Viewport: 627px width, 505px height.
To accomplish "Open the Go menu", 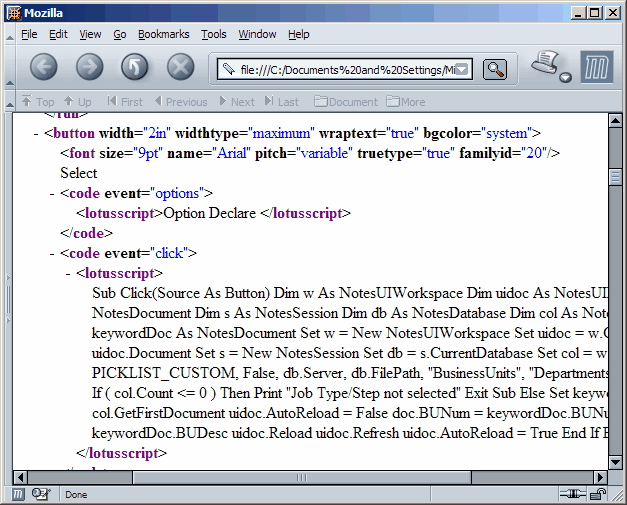I will pos(120,34).
